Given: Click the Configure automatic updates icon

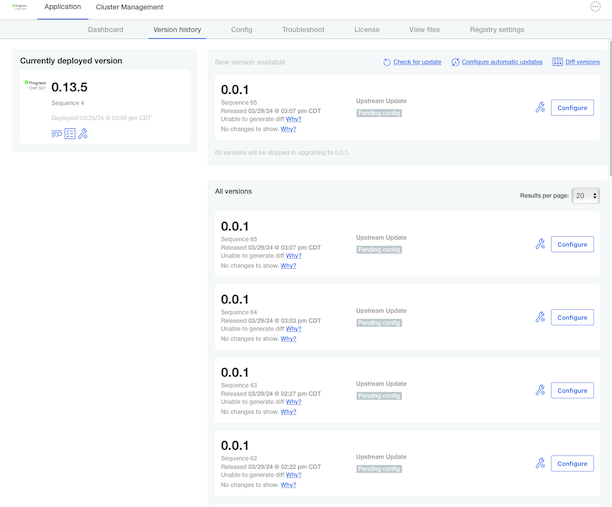Looking at the screenshot, I should [x=455, y=62].
